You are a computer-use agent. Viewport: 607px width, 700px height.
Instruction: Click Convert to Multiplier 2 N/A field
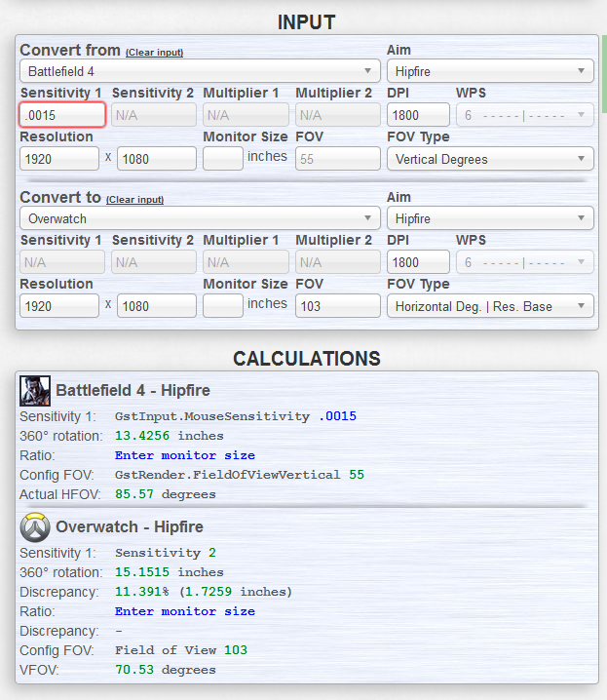pos(338,262)
